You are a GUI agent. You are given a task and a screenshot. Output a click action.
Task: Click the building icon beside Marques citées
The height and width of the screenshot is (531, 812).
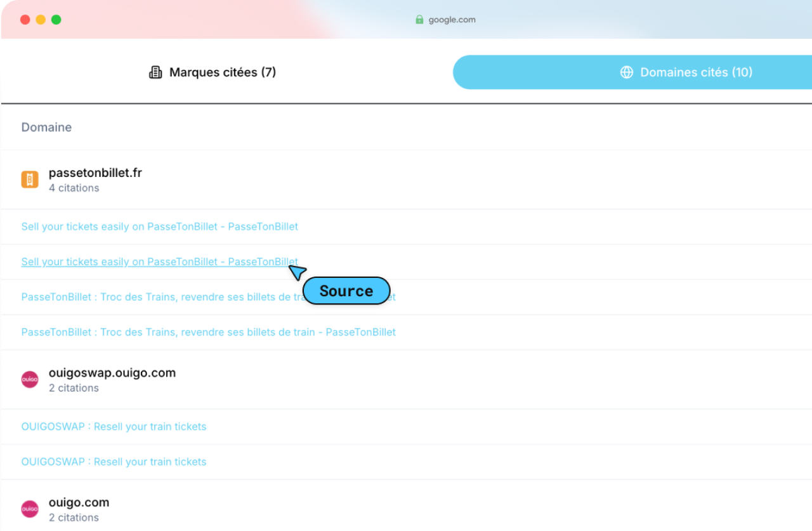pyautogui.click(x=155, y=72)
